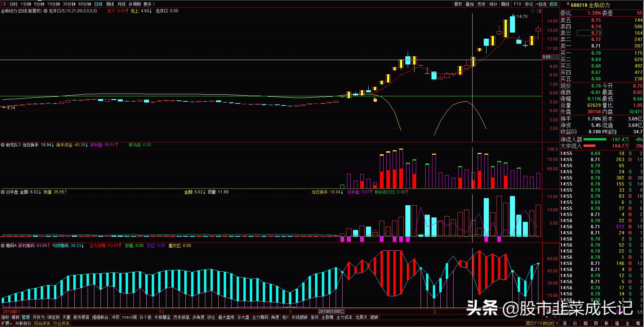Screen dimensions: 644x327
Task: Switch to 日线 daily chart
Action: pyautogui.click(x=98, y=4)
